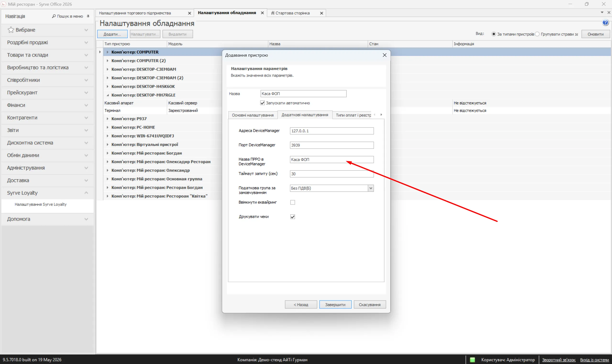Sort by Стан column header
Viewport: 612px width, 364px height.
[x=410, y=44]
